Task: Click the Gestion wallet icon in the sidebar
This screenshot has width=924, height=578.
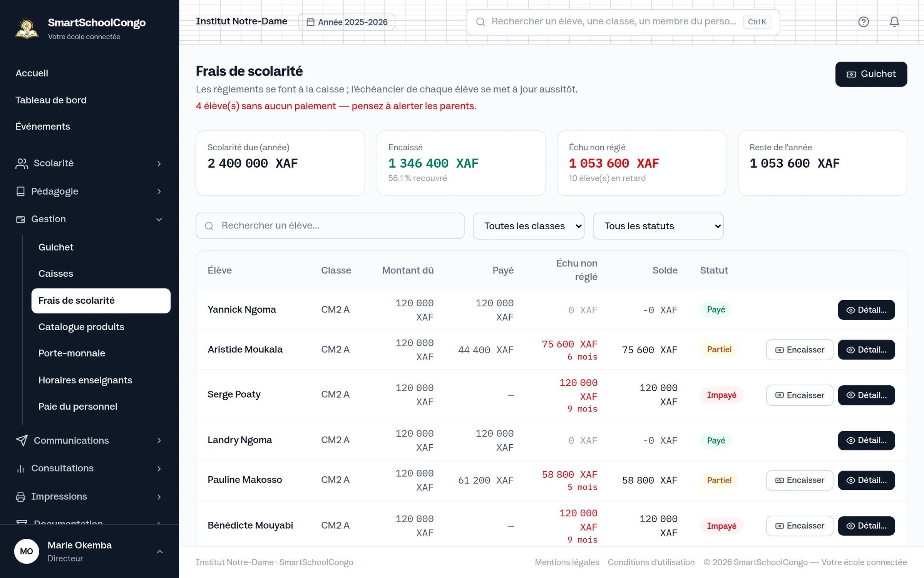Action: tap(20, 219)
